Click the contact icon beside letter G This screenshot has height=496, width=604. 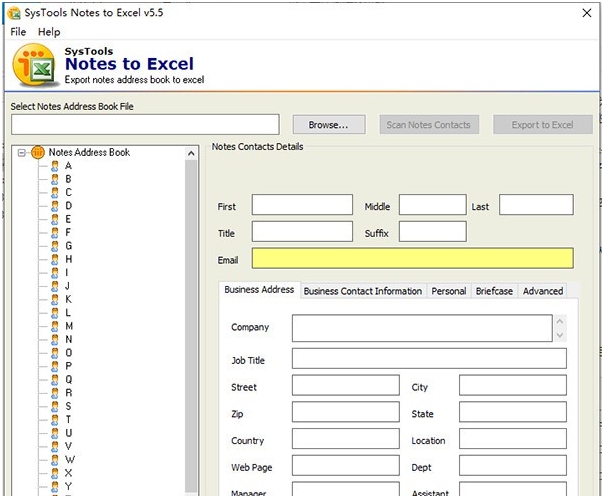click(x=55, y=246)
